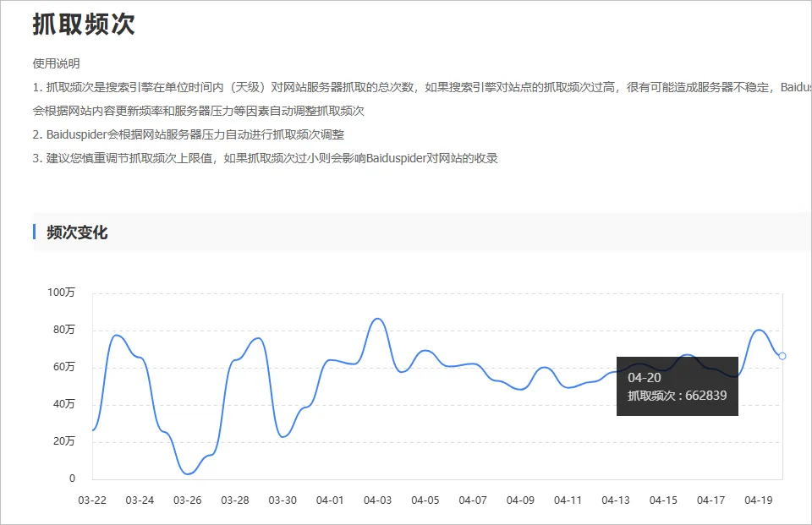Click the tooltip showing 抓取频次：662839
Viewport: 812px width, 525px height.
point(677,386)
